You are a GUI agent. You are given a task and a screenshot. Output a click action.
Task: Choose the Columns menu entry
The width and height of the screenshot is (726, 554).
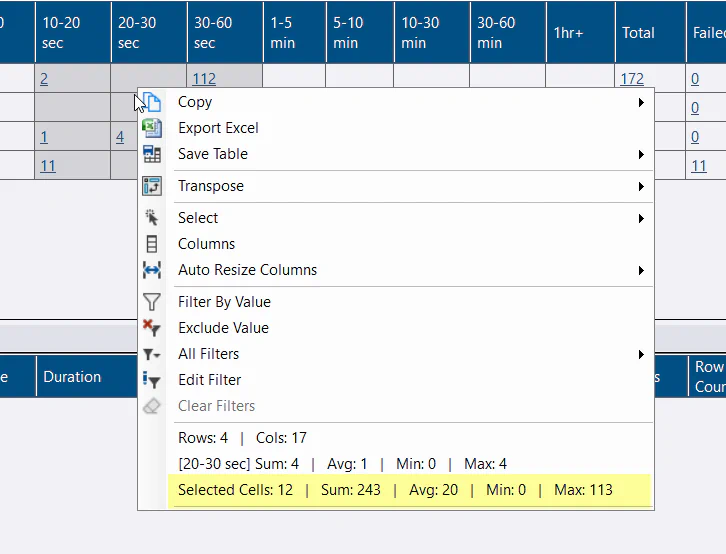coord(396,244)
